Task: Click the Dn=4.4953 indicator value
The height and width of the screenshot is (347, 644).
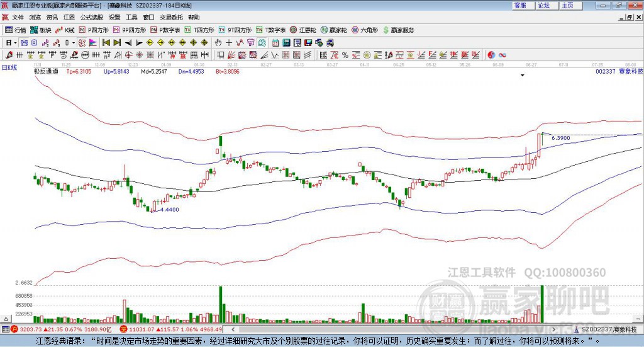Action: tap(191, 72)
